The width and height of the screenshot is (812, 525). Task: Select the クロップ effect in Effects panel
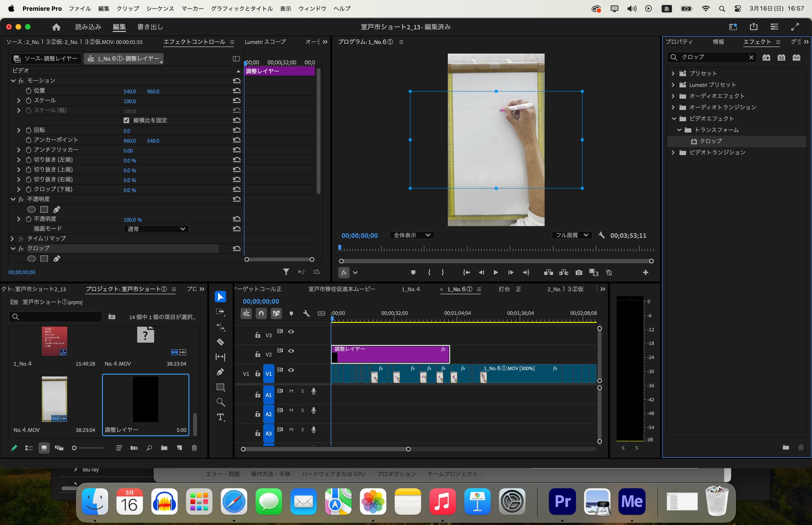tap(710, 141)
